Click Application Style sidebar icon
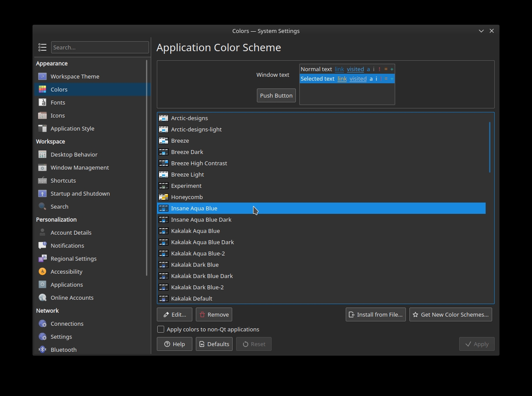 [x=42, y=128]
